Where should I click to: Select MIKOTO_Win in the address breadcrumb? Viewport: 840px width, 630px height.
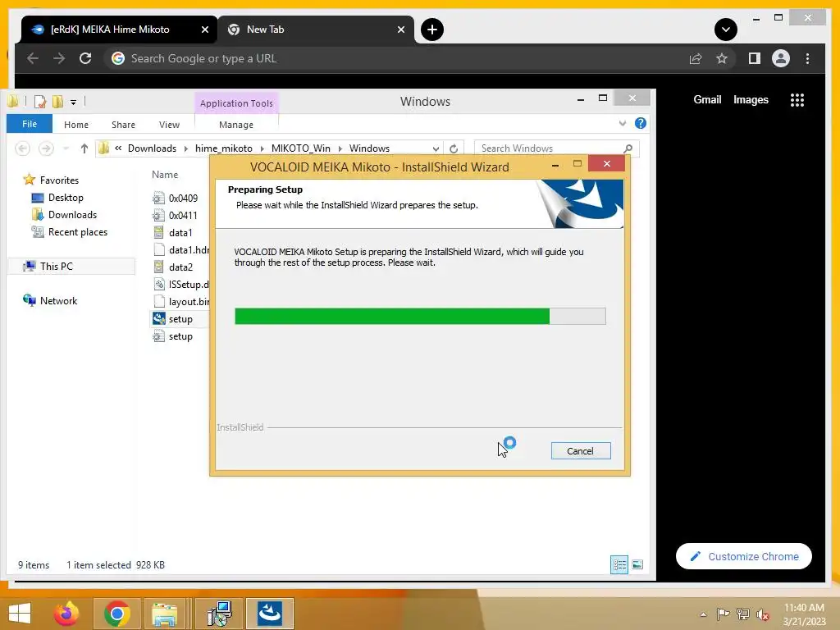pyautogui.click(x=300, y=148)
